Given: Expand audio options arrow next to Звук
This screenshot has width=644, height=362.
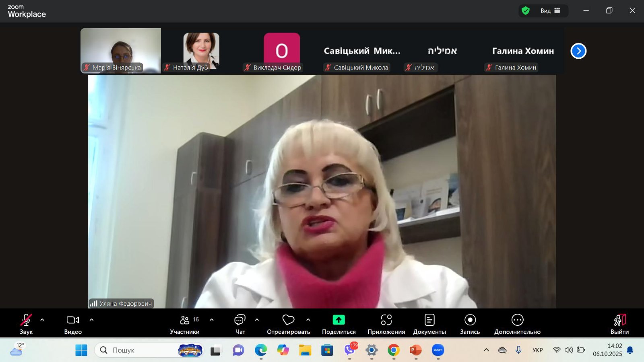Looking at the screenshot, I should pyautogui.click(x=42, y=320).
